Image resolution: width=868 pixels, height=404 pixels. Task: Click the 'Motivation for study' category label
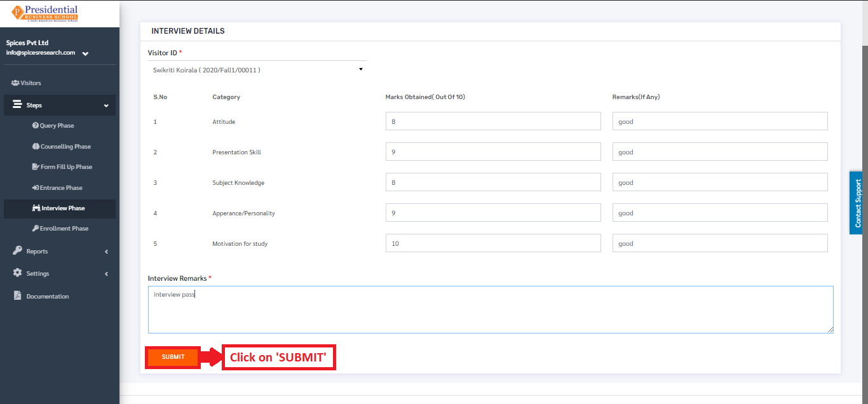point(240,244)
